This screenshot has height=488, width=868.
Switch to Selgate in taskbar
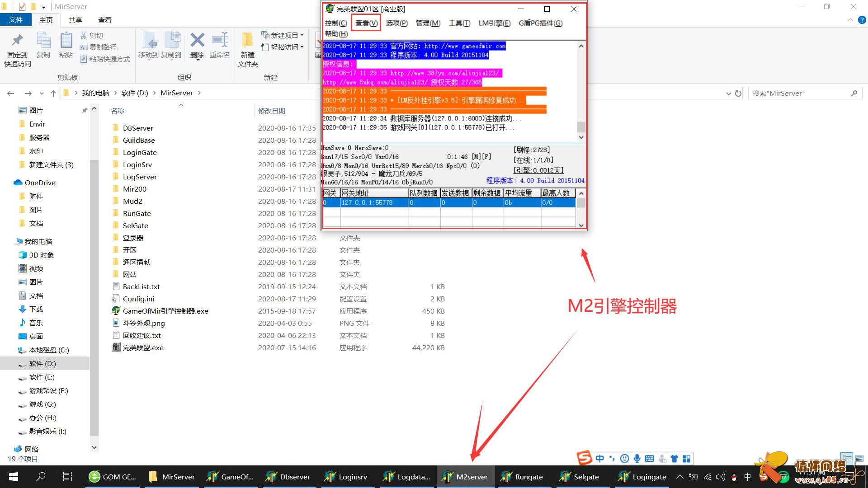click(581, 477)
